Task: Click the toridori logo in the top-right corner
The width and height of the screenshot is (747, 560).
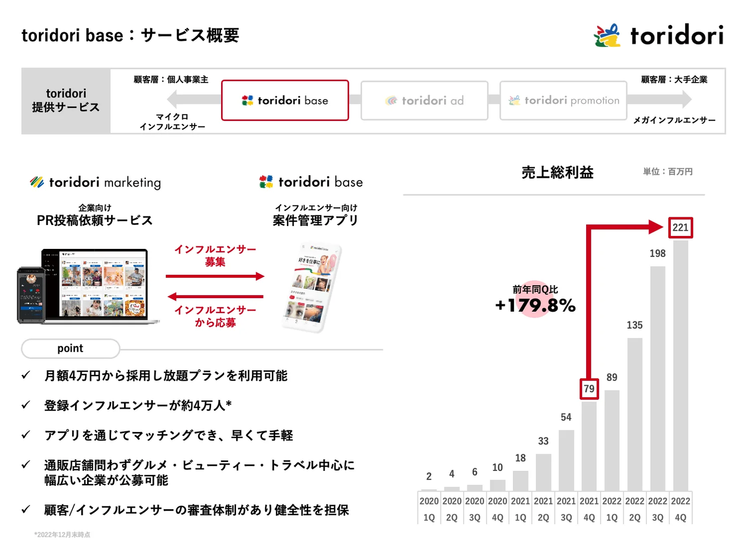Action: point(658,35)
